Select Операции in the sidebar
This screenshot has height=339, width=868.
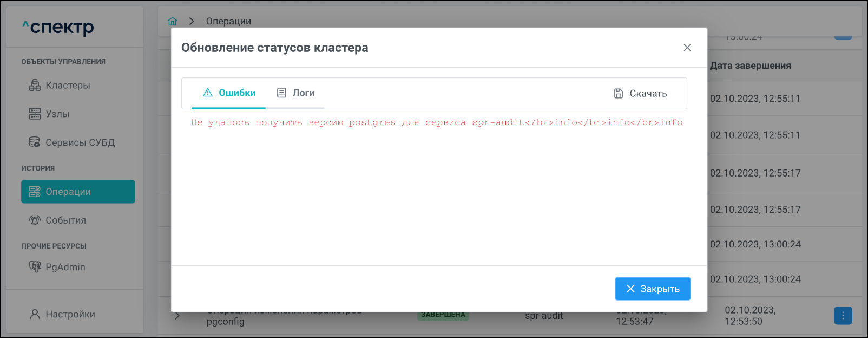pyautogui.click(x=78, y=192)
